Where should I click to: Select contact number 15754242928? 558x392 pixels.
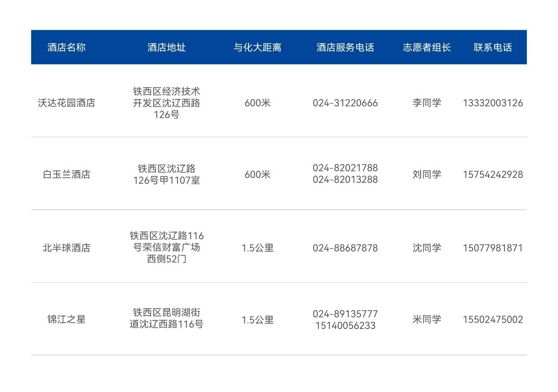pyautogui.click(x=493, y=174)
